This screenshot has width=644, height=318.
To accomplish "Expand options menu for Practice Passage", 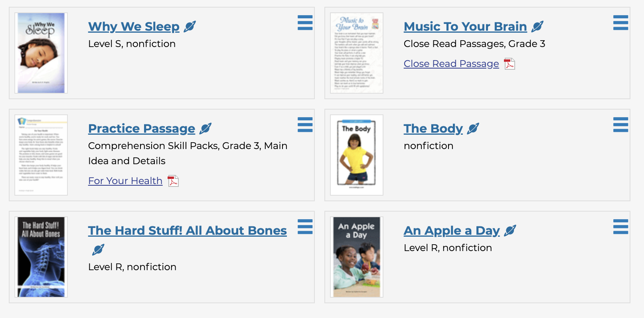I will [x=305, y=125].
